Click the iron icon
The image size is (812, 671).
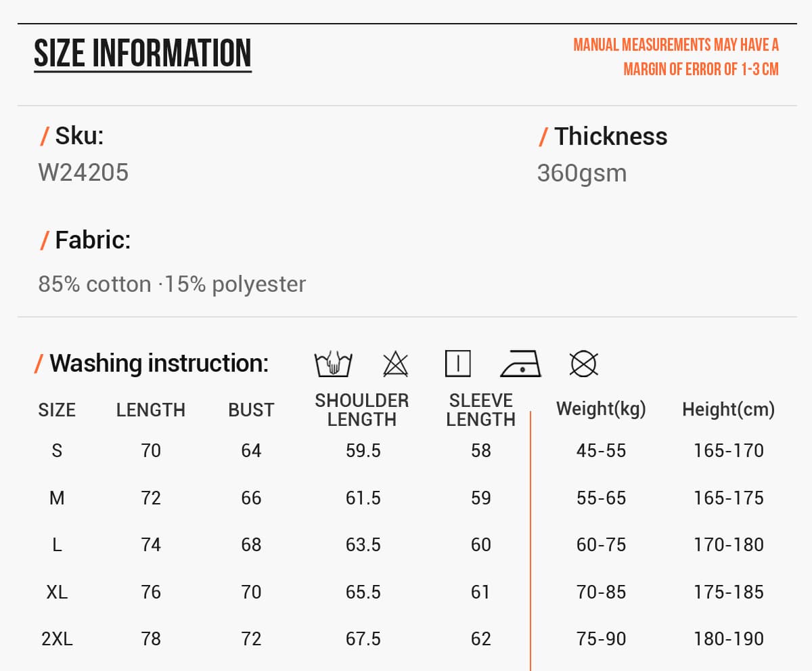[521, 364]
